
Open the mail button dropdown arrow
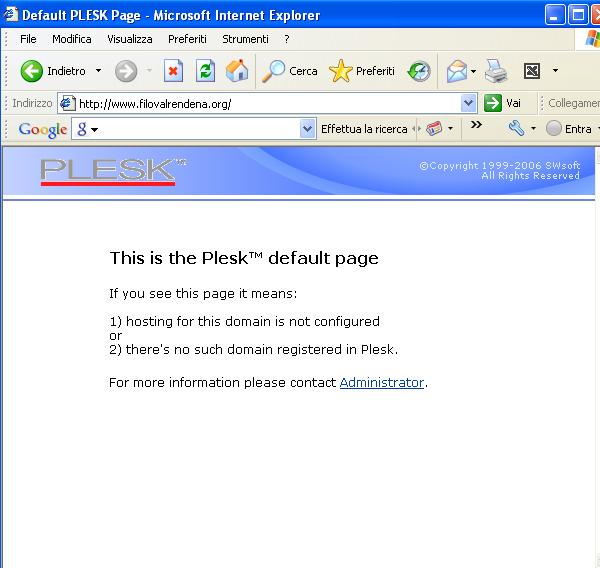473,71
